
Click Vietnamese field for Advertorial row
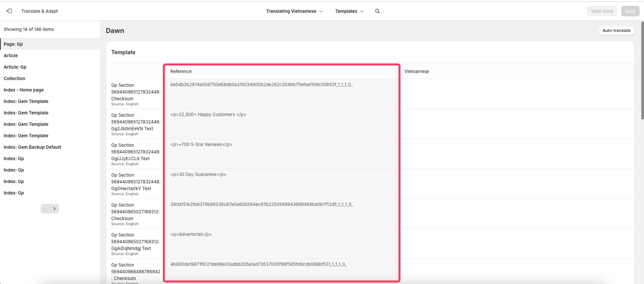point(516,243)
